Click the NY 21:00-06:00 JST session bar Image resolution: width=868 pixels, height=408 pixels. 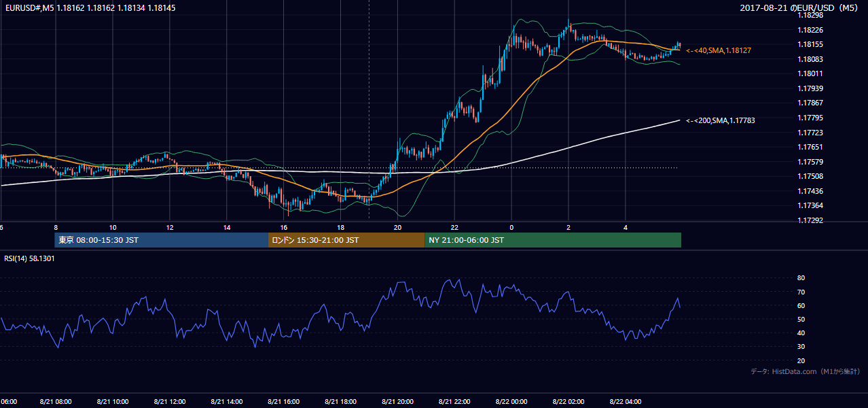click(x=553, y=240)
